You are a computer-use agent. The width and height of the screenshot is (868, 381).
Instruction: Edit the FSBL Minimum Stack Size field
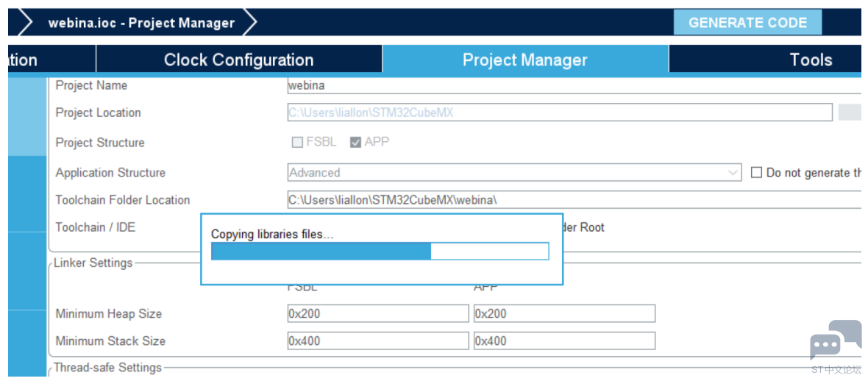[378, 341]
